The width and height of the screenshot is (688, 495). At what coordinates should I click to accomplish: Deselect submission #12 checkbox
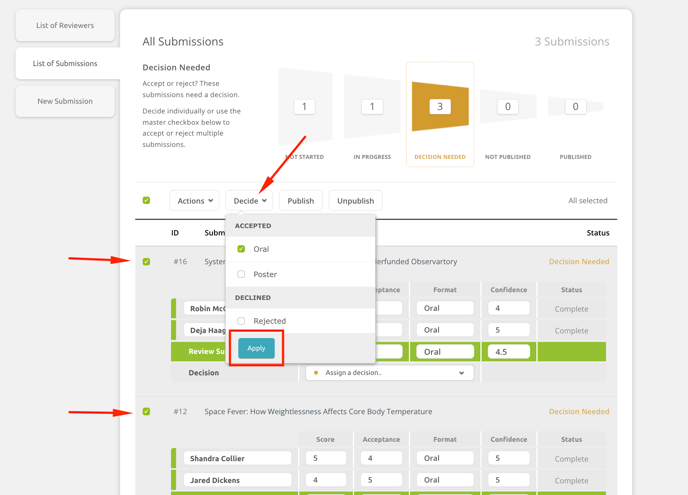coord(146,411)
